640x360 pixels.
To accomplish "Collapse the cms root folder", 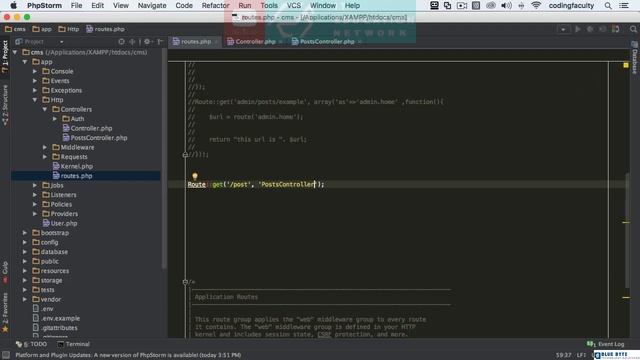I will tap(15, 52).
